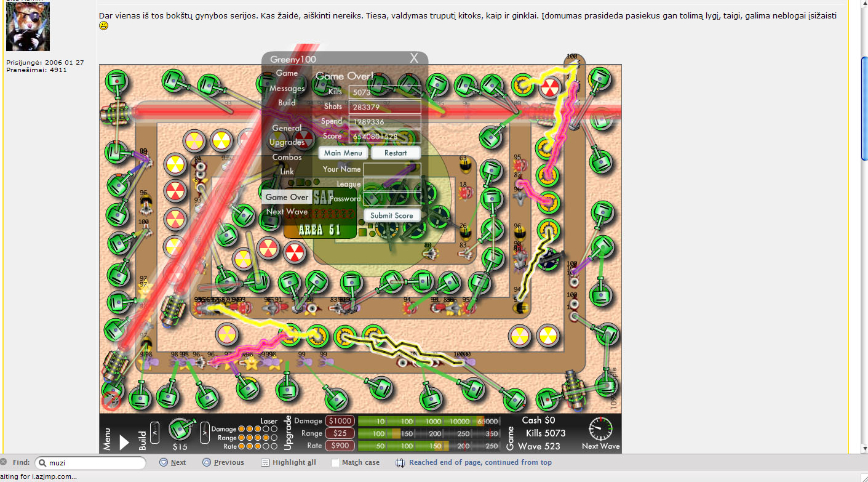Click the play arrow beside Menu

pos(124,442)
